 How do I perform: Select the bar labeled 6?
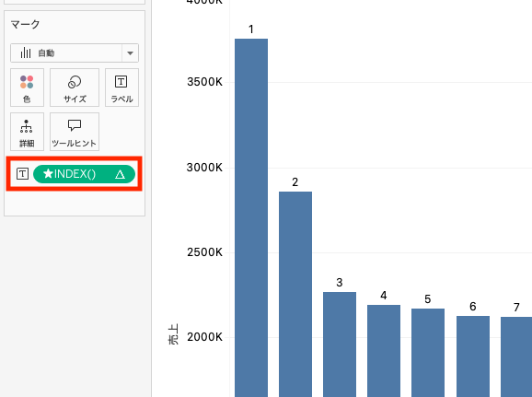[472, 356]
